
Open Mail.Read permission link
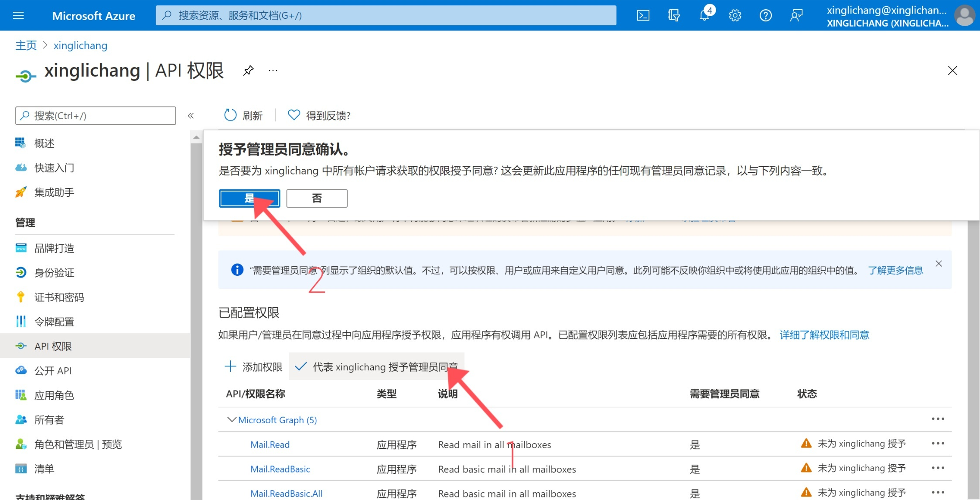(270, 445)
